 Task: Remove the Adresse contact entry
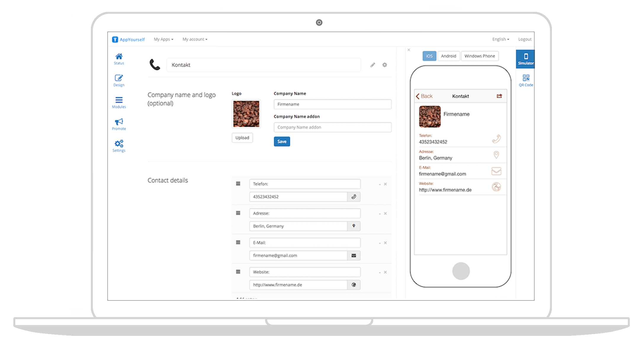coord(385,214)
